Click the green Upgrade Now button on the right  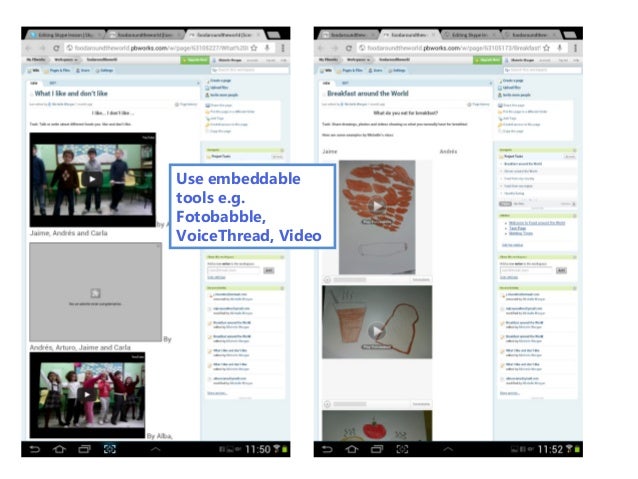[x=487, y=60]
